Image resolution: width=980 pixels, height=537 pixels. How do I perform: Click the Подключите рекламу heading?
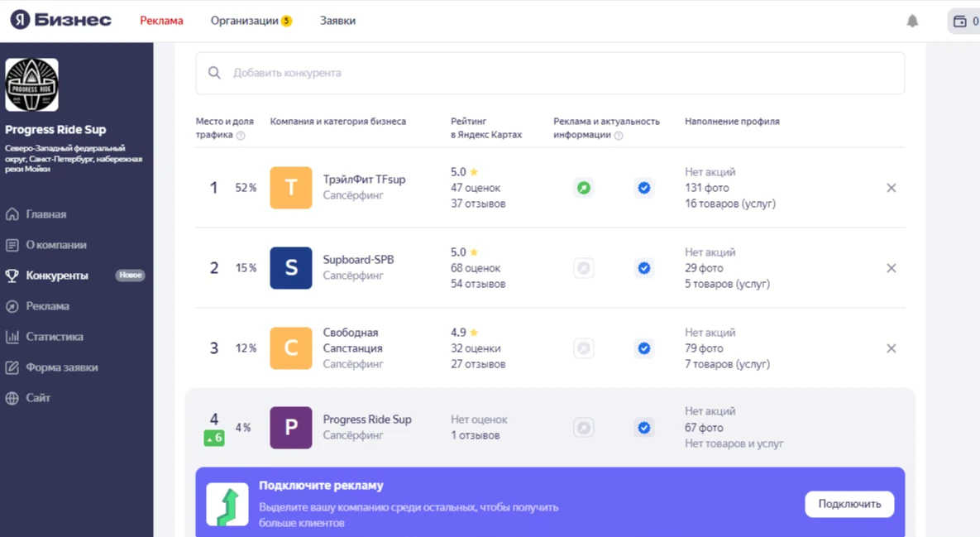pyautogui.click(x=321, y=486)
